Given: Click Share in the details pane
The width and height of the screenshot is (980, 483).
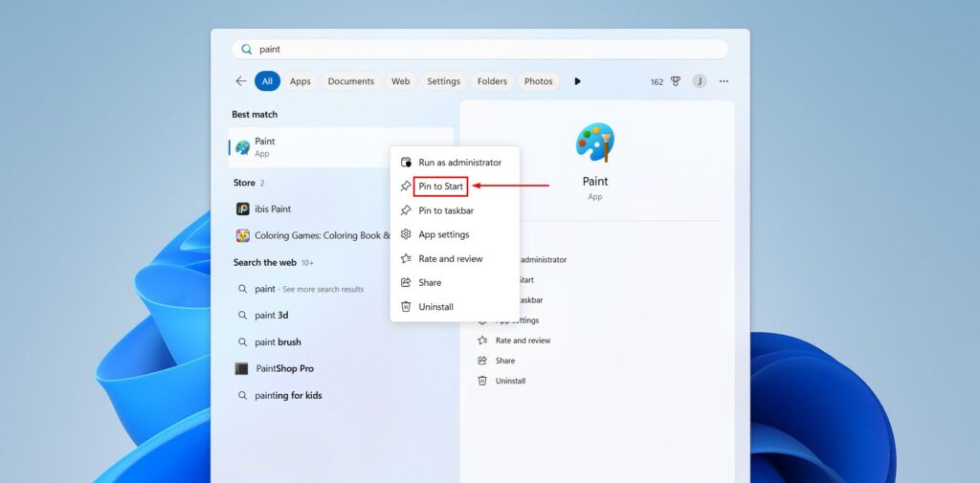Looking at the screenshot, I should 505,361.
